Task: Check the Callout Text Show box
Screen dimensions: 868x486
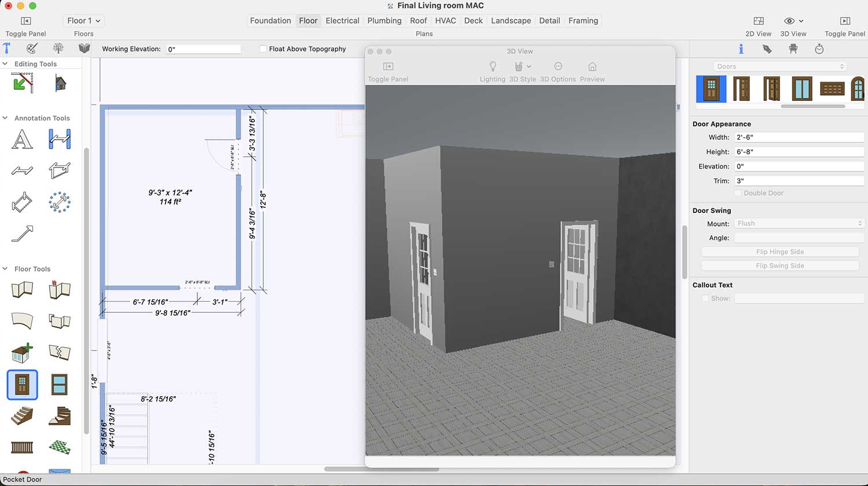Action: (705, 298)
